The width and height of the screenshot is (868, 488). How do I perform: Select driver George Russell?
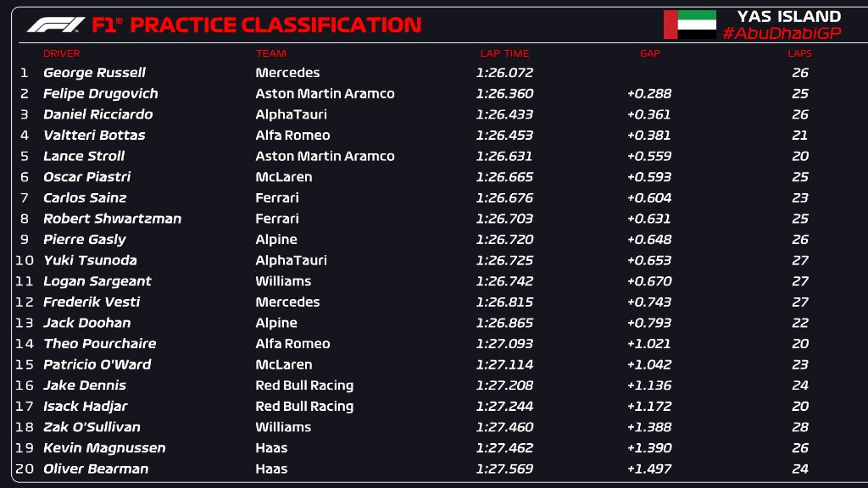click(94, 73)
